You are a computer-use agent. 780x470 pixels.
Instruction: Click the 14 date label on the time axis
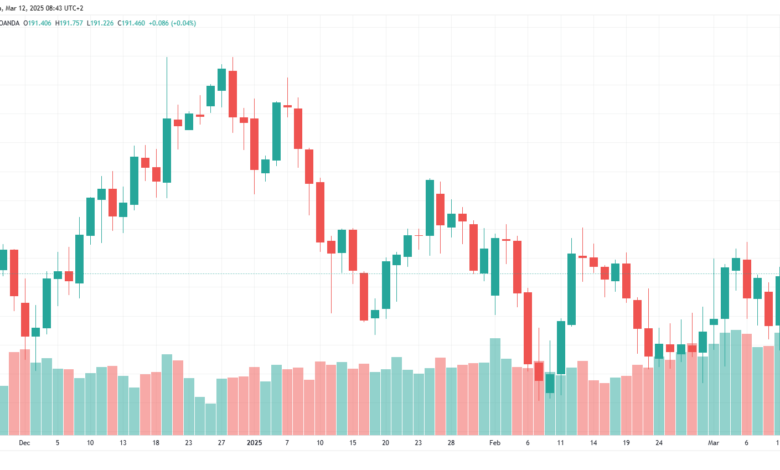(593, 443)
